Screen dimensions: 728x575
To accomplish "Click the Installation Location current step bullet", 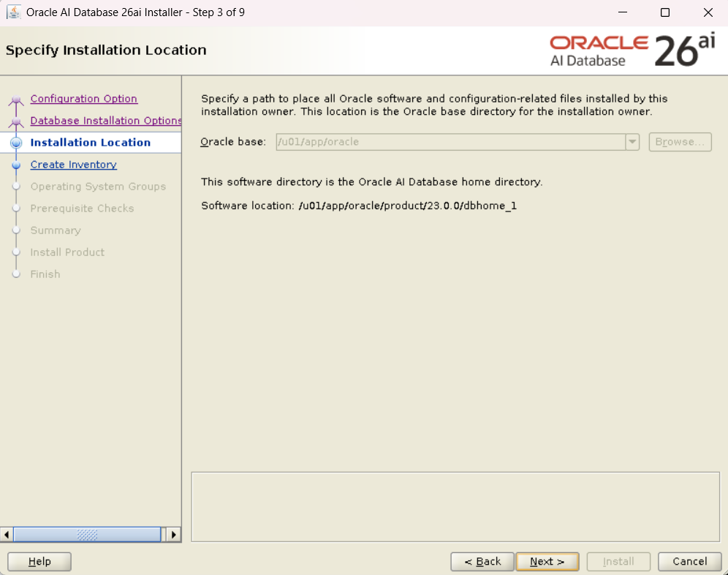I will pyautogui.click(x=16, y=143).
